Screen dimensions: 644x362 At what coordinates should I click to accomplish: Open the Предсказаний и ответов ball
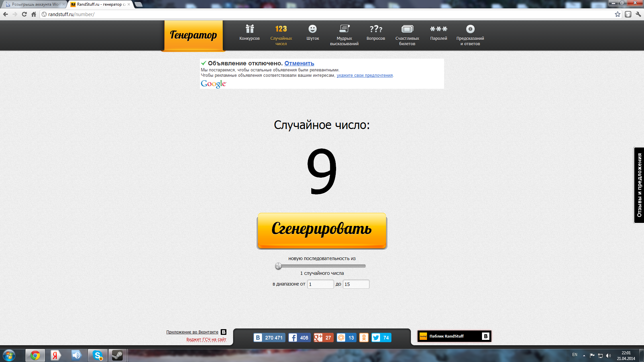tap(470, 35)
